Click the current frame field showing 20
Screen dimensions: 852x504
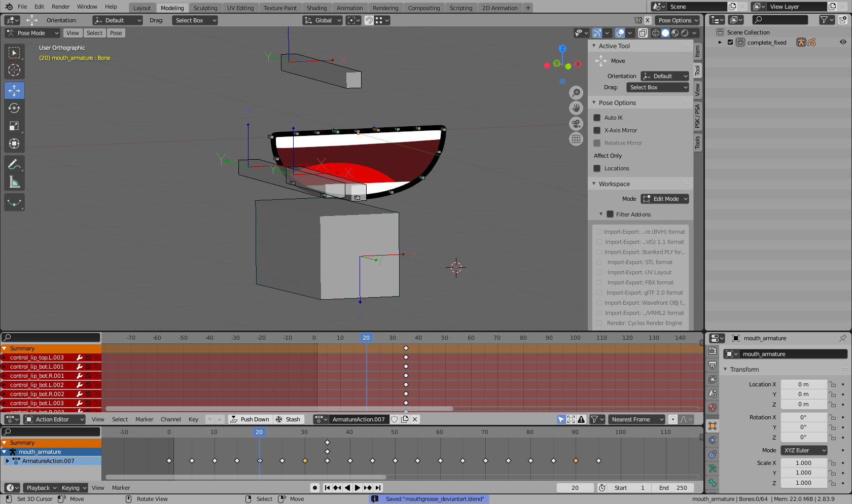pyautogui.click(x=575, y=487)
